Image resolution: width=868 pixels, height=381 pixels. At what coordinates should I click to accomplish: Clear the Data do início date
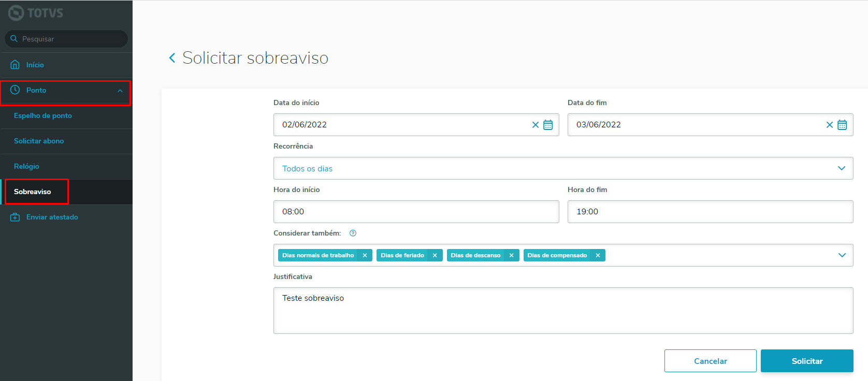point(536,125)
